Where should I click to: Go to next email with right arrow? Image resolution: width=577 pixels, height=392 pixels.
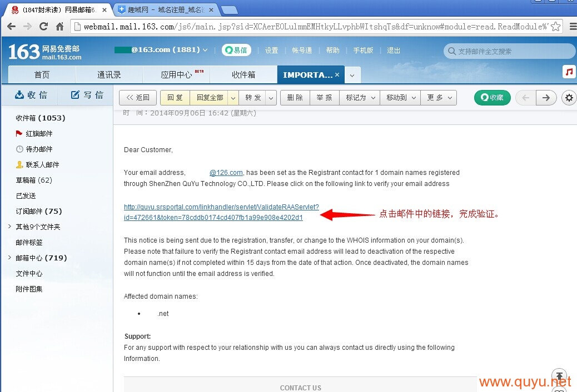coord(546,98)
